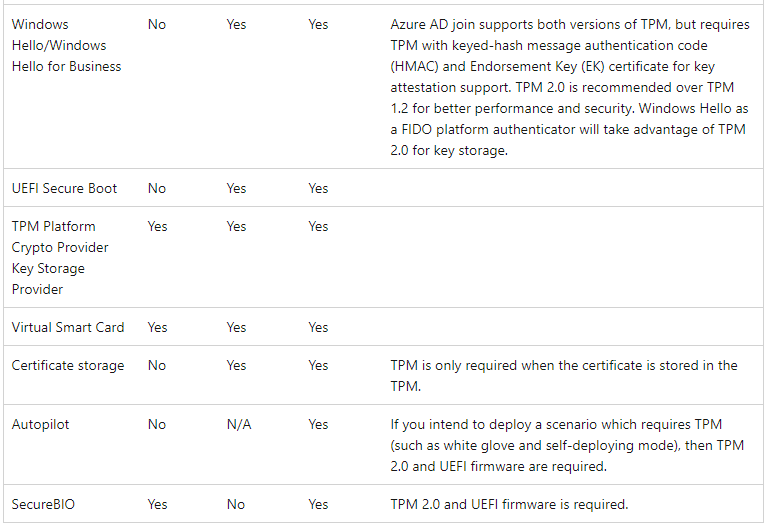Click 'TPM Platform Crypto Provider' row label
This screenshot has height=527, width=772.
point(60,257)
